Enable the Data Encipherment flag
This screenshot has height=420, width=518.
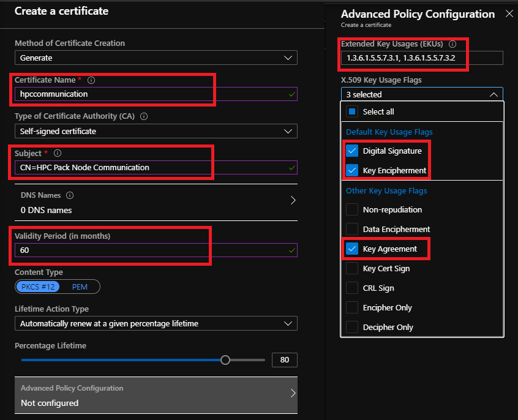coord(352,229)
